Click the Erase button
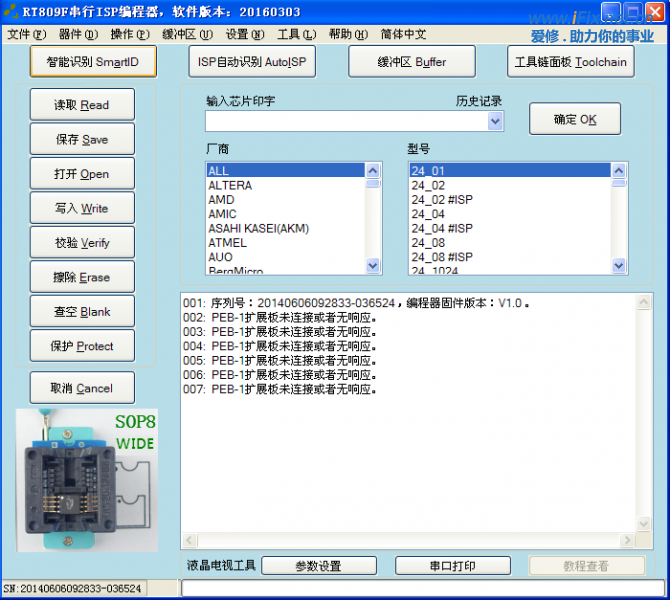Viewport: 670px width, 600px height. tap(82, 277)
